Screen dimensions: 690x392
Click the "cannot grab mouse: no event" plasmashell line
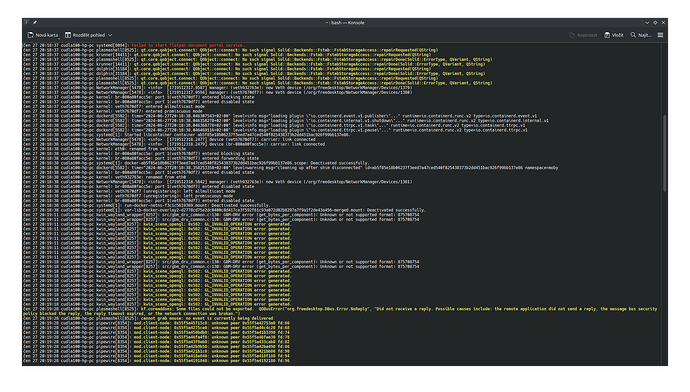click(x=148, y=318)
